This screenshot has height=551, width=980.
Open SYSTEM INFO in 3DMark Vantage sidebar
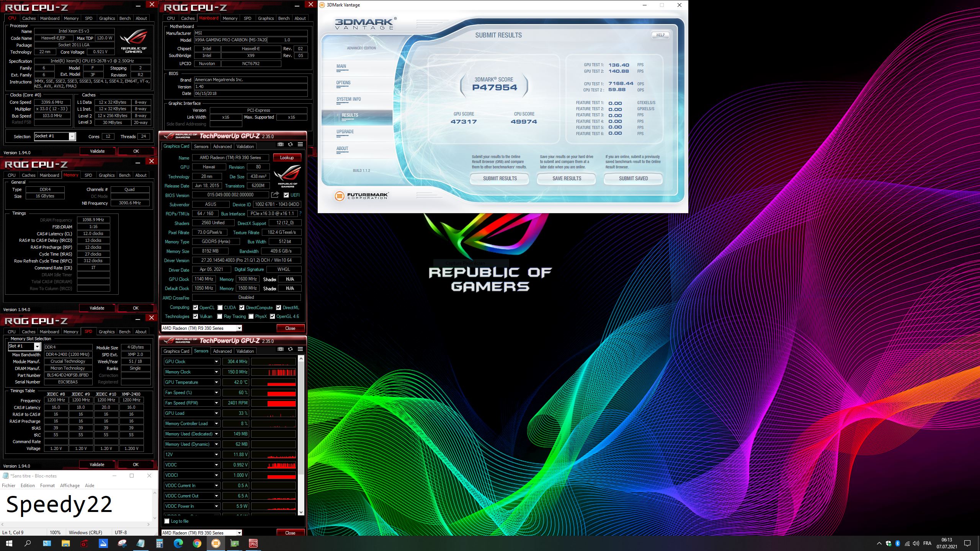349,99
